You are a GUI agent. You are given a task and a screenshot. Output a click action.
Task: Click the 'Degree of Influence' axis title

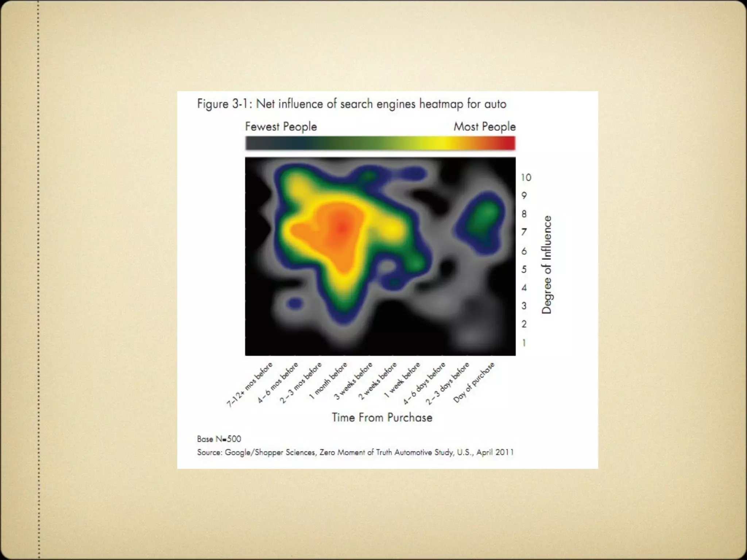point(546,265)
